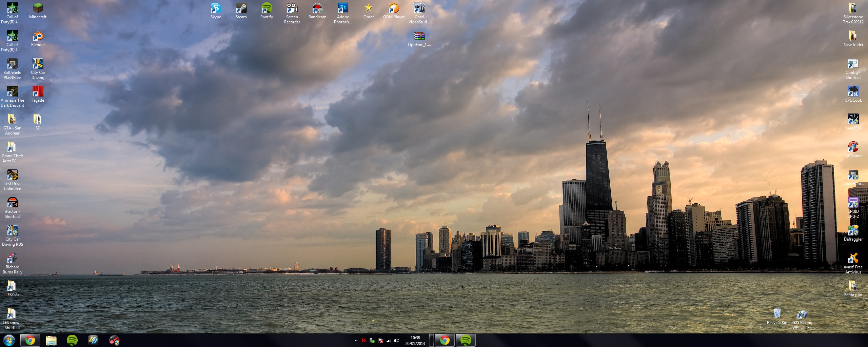Click the CPUID CPU-Z desktop icon
The width and height of the screenshot is (868, 347).
point(853,208)
